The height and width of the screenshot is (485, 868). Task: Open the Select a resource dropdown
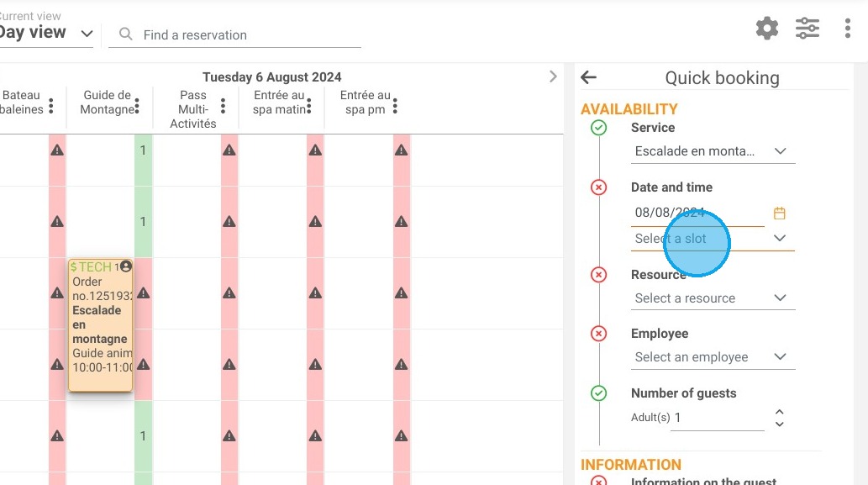[x=713, y=298]
